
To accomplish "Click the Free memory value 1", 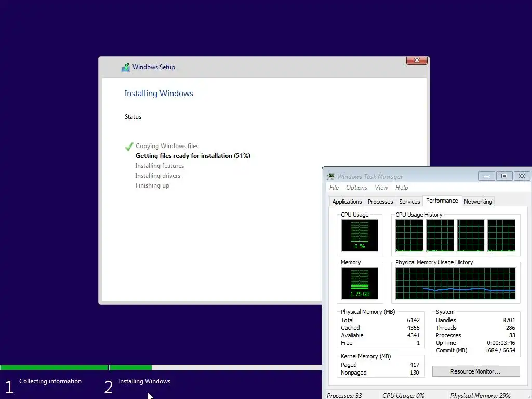I will [x=418, y=343].
